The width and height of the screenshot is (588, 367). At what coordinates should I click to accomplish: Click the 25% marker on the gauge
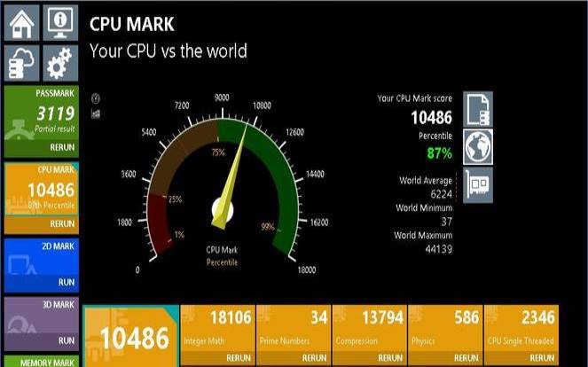pyautogui.click(x=175, y=199)
